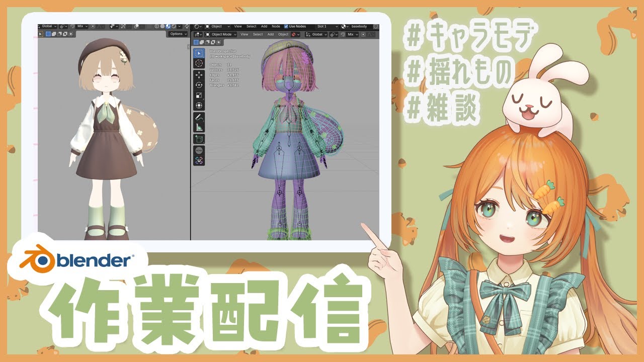Toggle viewport overlays in left viewport

coord(136,26)
